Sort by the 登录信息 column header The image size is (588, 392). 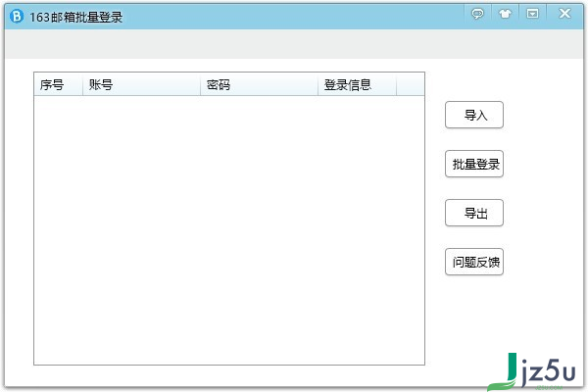click(357, 84)
